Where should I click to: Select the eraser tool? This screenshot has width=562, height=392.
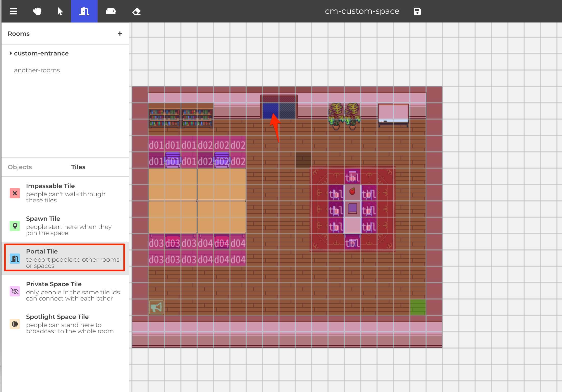pyautogui.click(x=136, y=11)
